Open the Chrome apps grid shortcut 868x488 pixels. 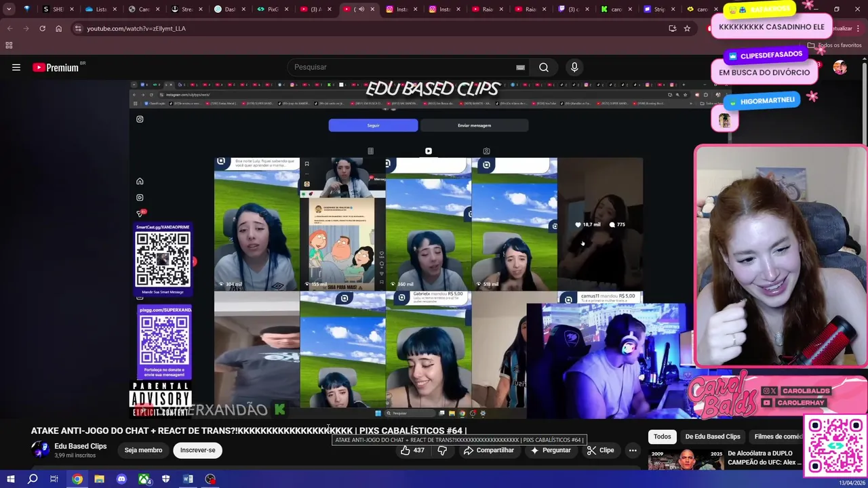click(x=9, y=45)
